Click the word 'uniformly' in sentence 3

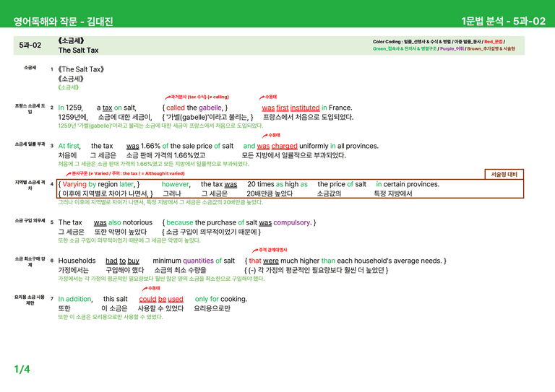314,146
